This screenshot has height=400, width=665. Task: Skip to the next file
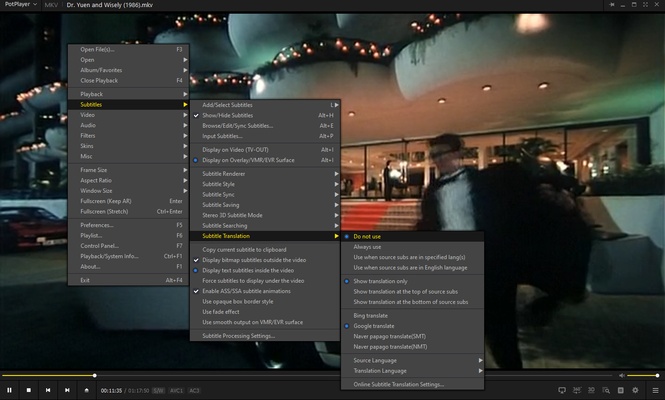point(67,390)
